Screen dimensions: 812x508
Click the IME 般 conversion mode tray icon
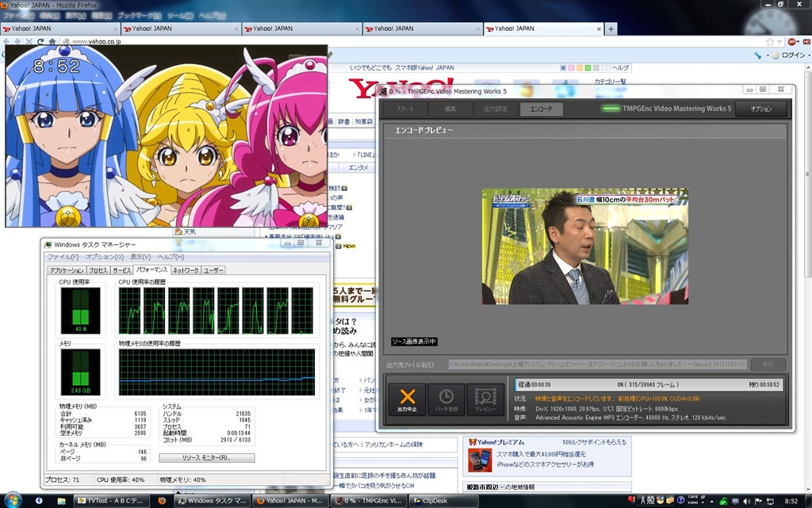(x=651, y=500)
